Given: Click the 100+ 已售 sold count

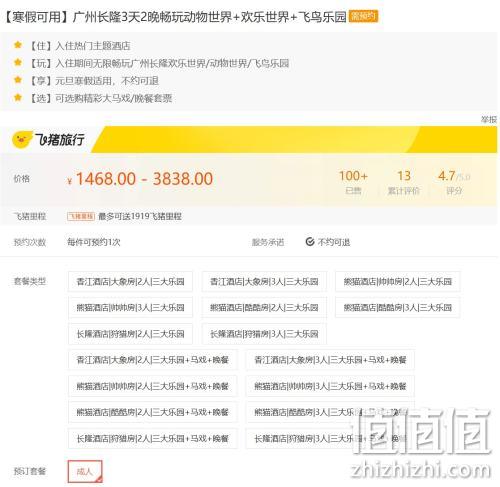Looking at the screenshot, I should [x=353, y=182].
